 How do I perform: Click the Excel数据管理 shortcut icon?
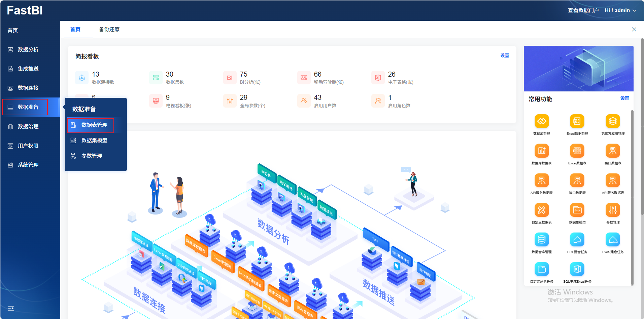pyautogui.click(x=577, y=121)
